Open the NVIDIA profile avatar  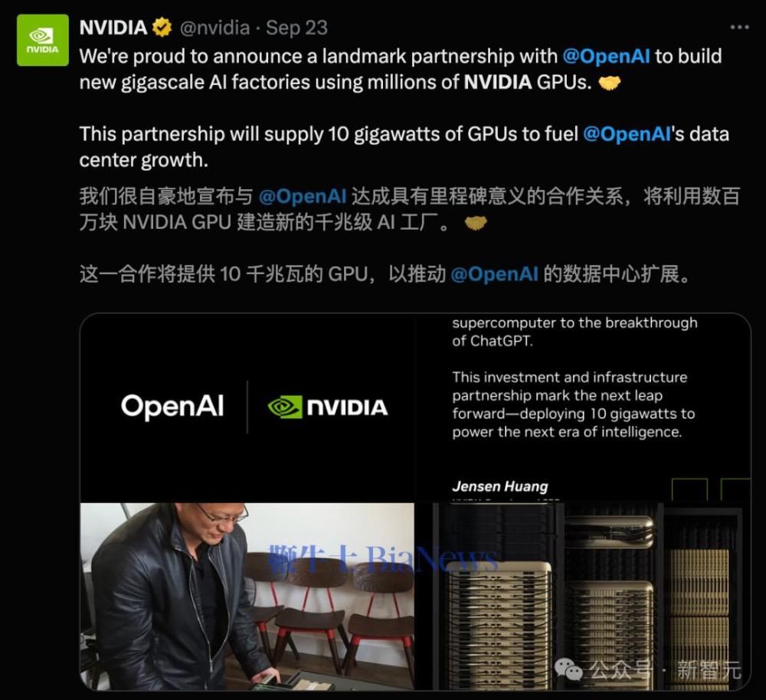click(x=42, y=40)
